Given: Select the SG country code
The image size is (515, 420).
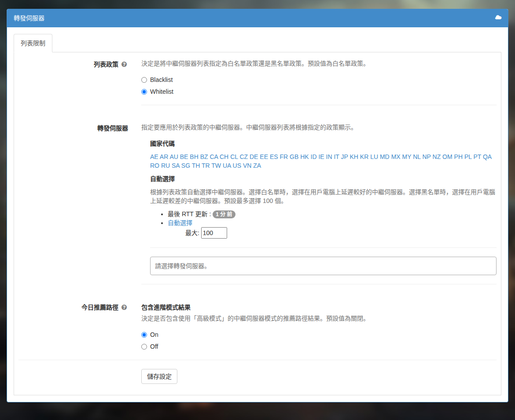Looking at the screenshot, I should 186,166.
